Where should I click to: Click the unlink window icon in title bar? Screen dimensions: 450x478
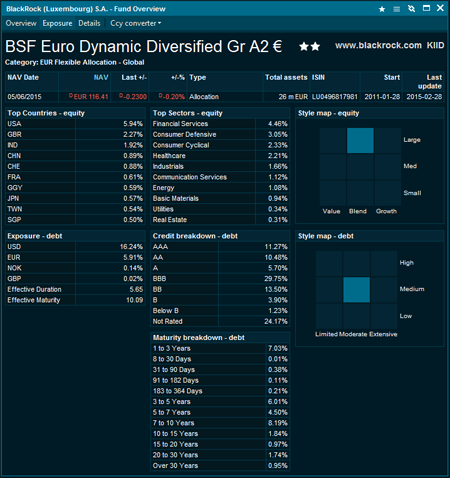[x=411, y=9]
